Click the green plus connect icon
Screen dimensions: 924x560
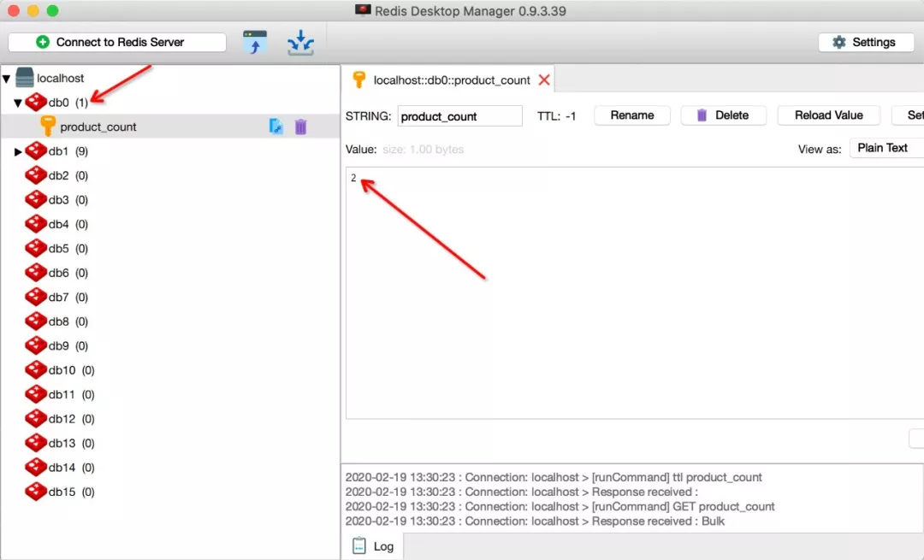point(43,42)
